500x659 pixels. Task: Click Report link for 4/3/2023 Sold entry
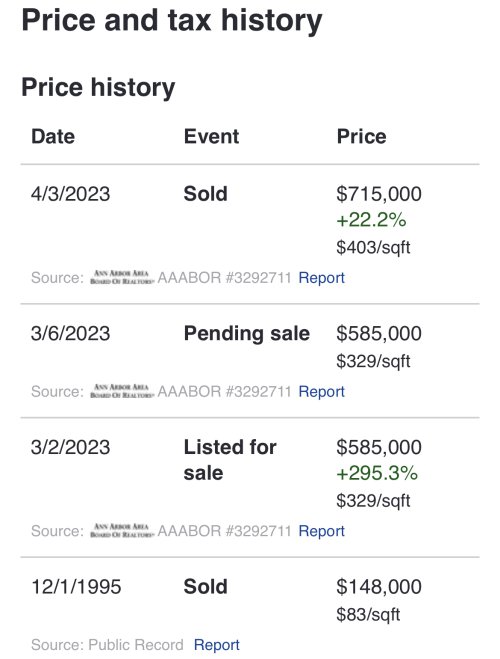(321, 278)
